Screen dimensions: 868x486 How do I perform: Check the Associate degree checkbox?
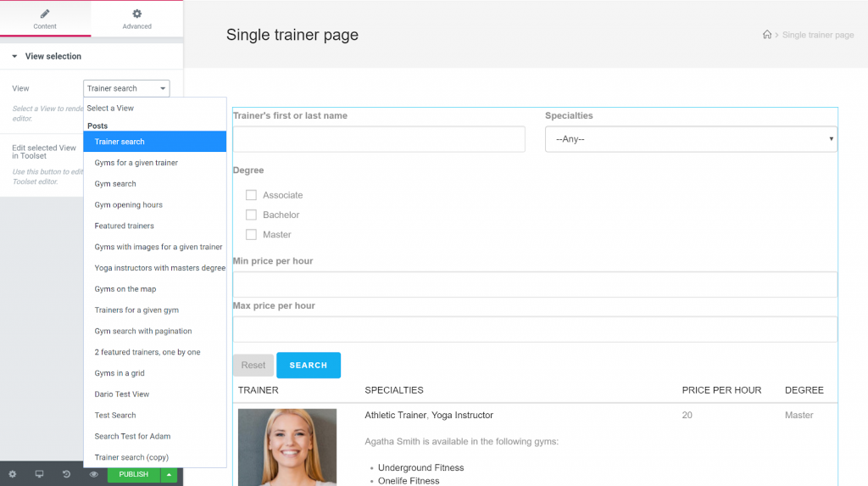251,195
